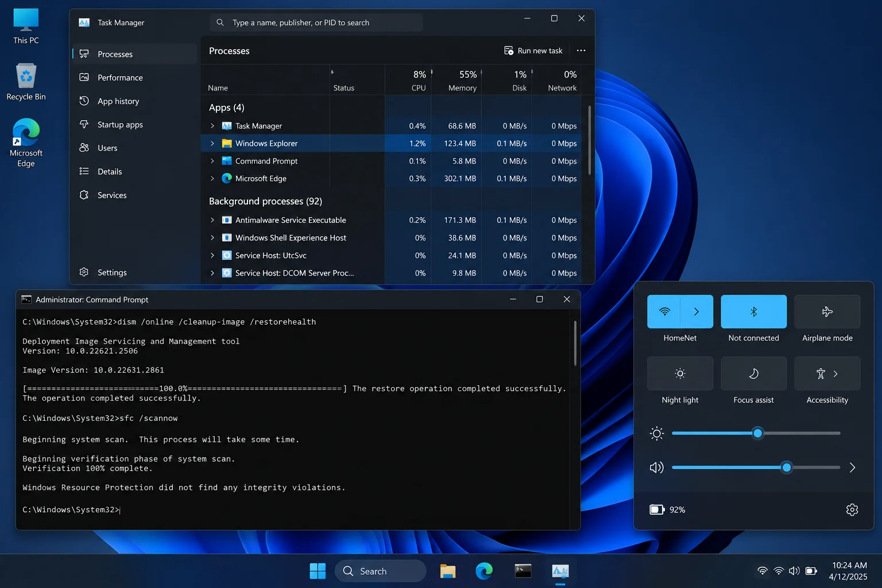
Task: Open the Accessibility quick settings button
Action: pos(827,373)
